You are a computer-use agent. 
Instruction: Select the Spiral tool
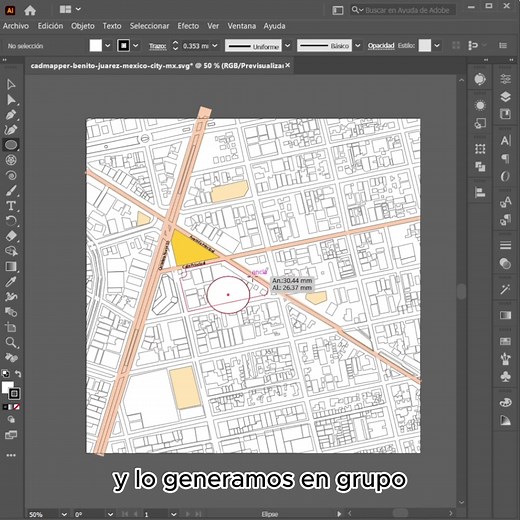[11, 176]
